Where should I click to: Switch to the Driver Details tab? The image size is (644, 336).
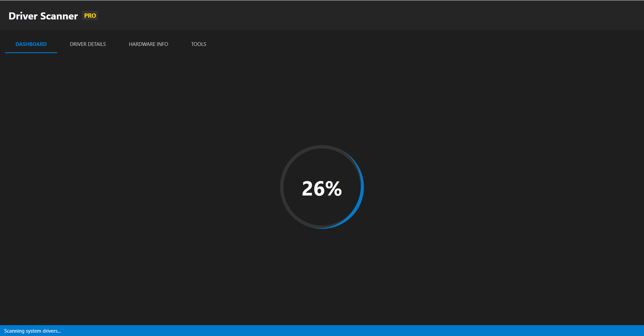coord(88,44)
